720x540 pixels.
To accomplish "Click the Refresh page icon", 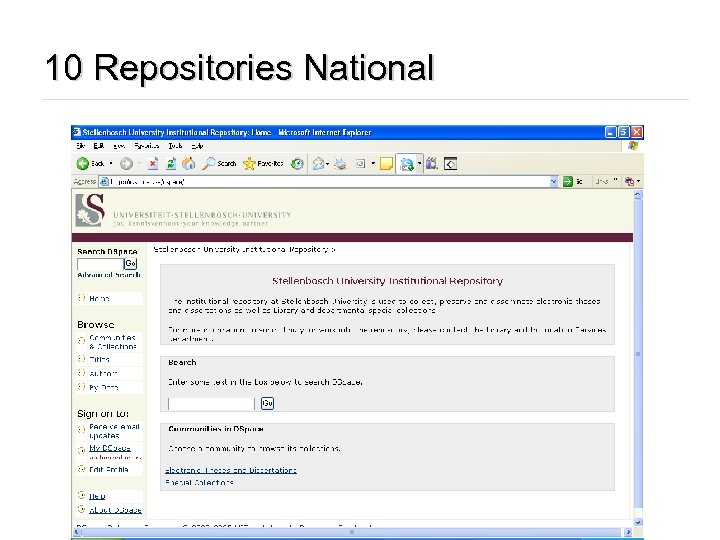I will [x=171, y=163].
